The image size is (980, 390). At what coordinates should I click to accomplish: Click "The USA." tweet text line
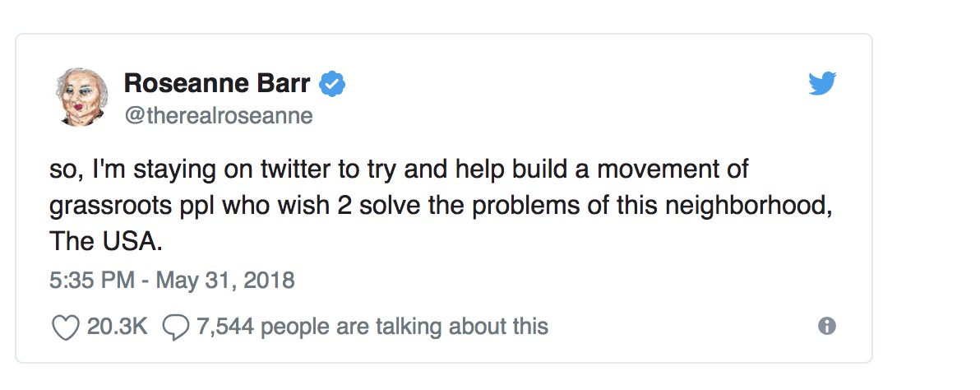point(106,241)
